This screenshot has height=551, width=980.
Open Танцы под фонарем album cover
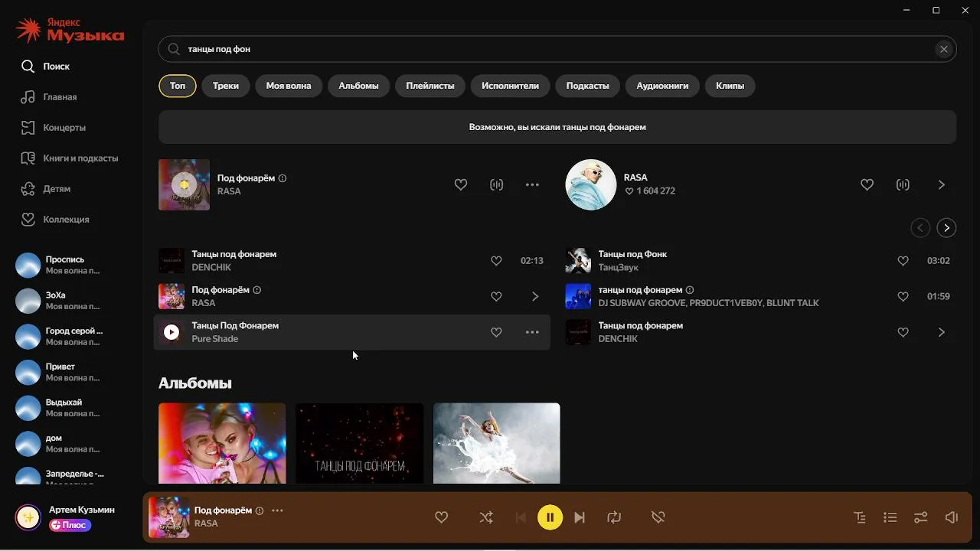tap(359, 443)
